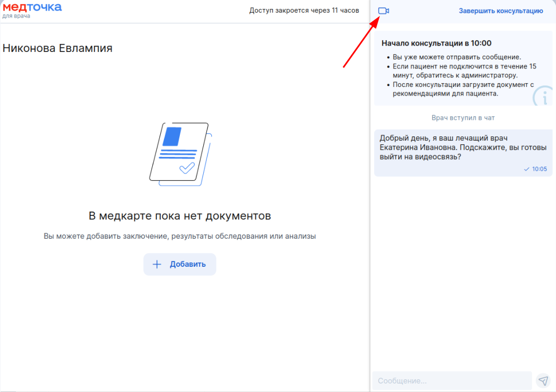This screenshot has width=556, height=392.
Task: Focus the Сообщение input field
Action: [452, 381]
